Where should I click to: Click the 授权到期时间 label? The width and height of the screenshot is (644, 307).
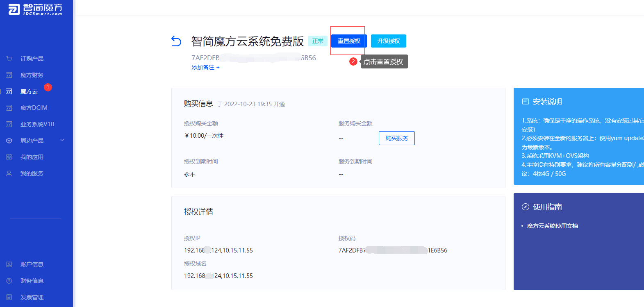(x=201, y=161)
